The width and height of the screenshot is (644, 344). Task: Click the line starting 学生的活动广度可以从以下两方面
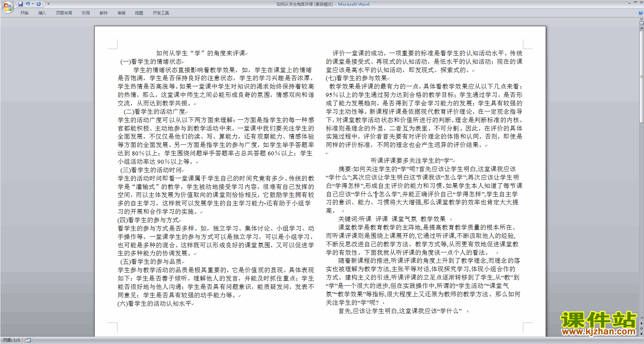point(216,120)
